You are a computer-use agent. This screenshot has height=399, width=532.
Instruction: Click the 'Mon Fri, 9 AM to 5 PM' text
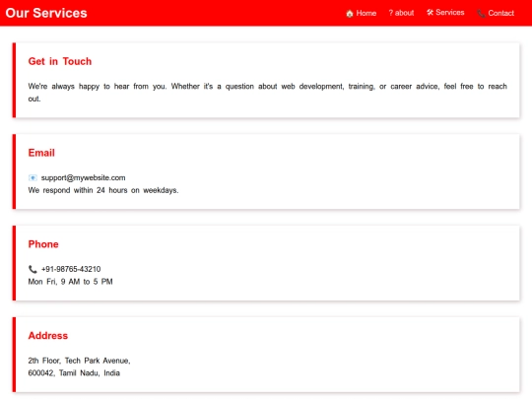coord(70,282)
